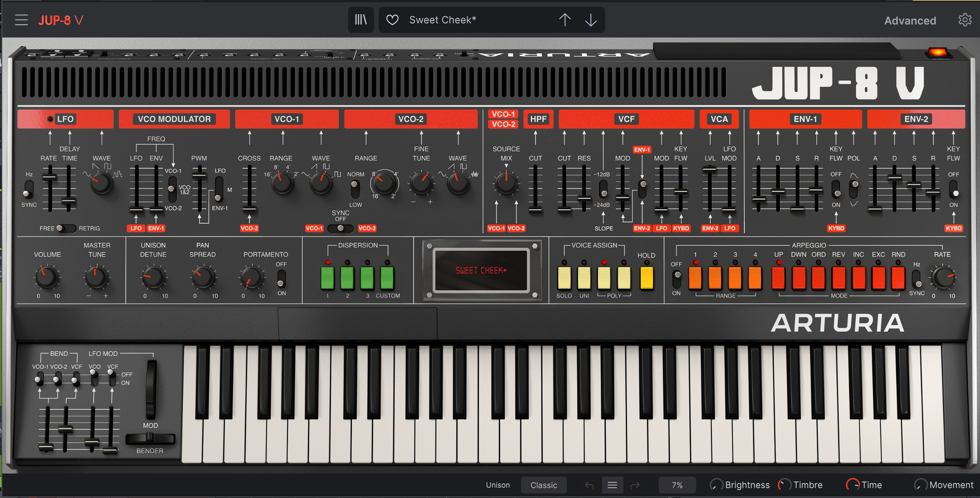Viewport: 980px width, 498px height.
Task: Open edit history list icon
Action: click(x=612, y=485)
